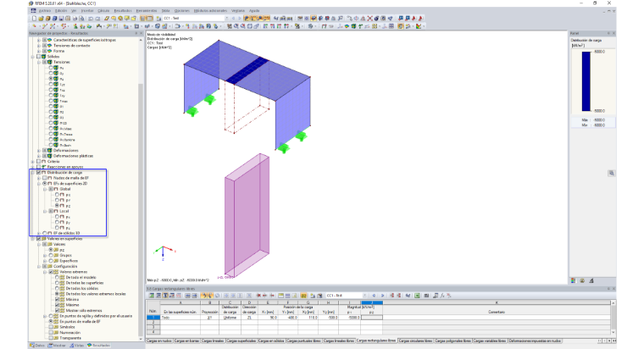Image resolution: width=644 pixels, height=349 pixels.
Task: Switch to Cargas en nudos tab
Action: 159,341
